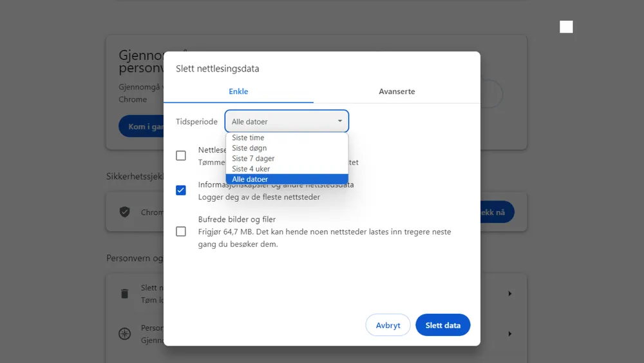Click the arrow on the bottom settings row
This screenshot has width=644, height=363.
509,334
